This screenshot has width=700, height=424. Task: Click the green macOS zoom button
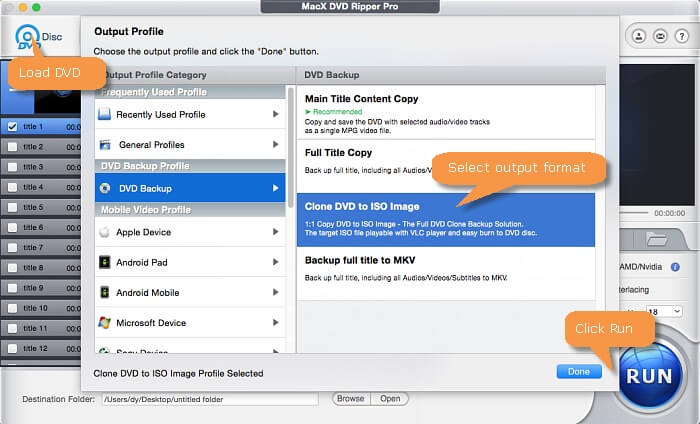point(36,7)
